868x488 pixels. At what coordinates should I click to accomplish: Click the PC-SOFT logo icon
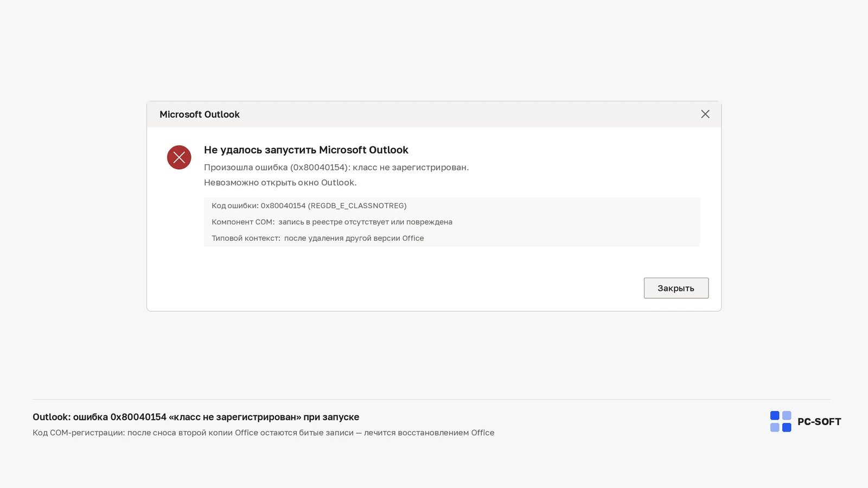pos(781,421)
